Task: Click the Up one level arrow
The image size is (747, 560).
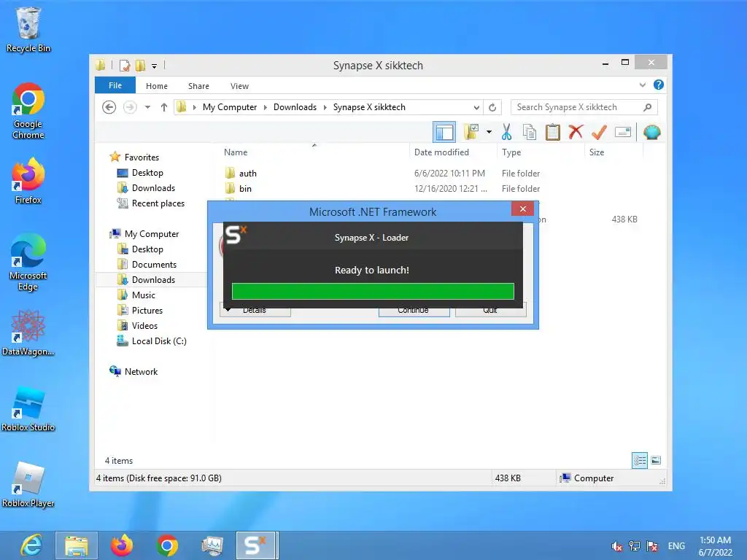Action: coord(164,107)
